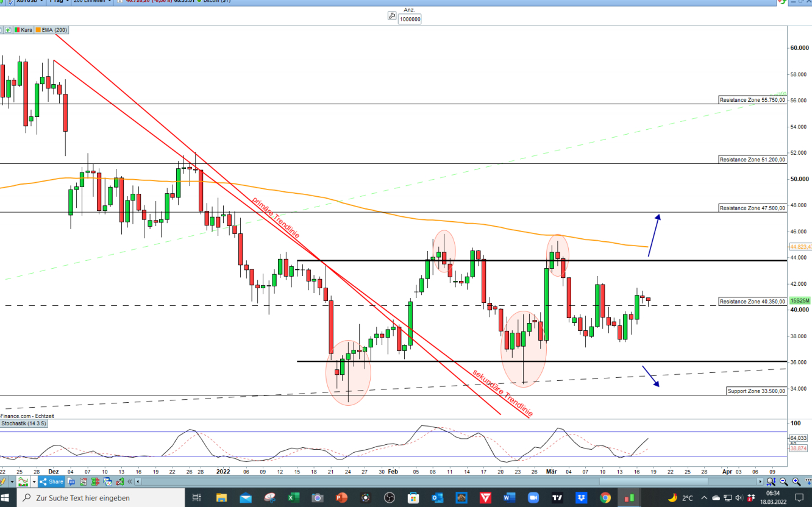Open Dropbox from the taskbar
The image size is (812, 507).
(581, 498)
